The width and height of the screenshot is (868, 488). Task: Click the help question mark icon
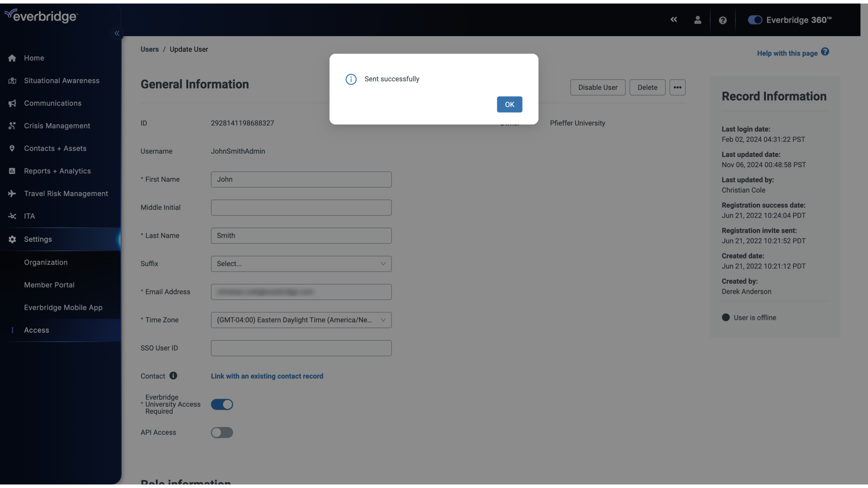pyautogui.click(x=723, y=20)
